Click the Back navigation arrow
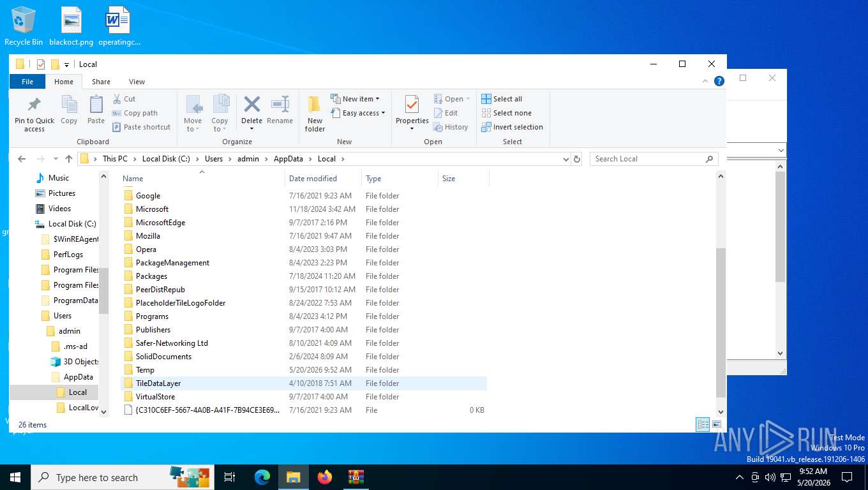The width and height of the screenshot is (868, 490). 22,159
